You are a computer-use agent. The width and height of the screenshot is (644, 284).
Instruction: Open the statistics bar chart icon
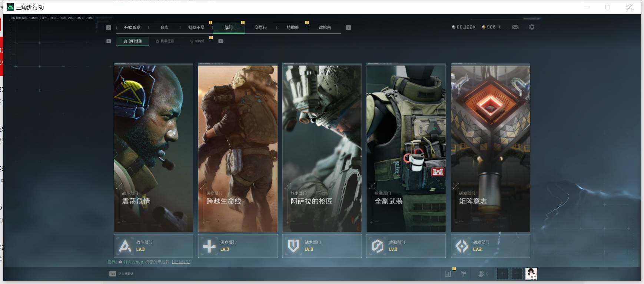pyautogui.click(x=448, y=274)
